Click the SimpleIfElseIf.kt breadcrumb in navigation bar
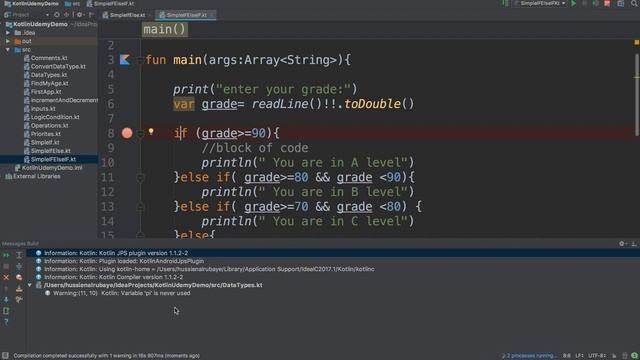The height and width of the screenshot is (360, 640). pos(110,4)
